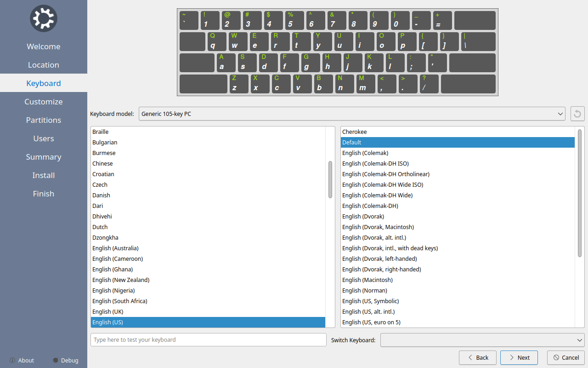Viewport: 588px width, 368px height.
Task: Choose Braille in the layout list
Action: (x=208, y=132)
